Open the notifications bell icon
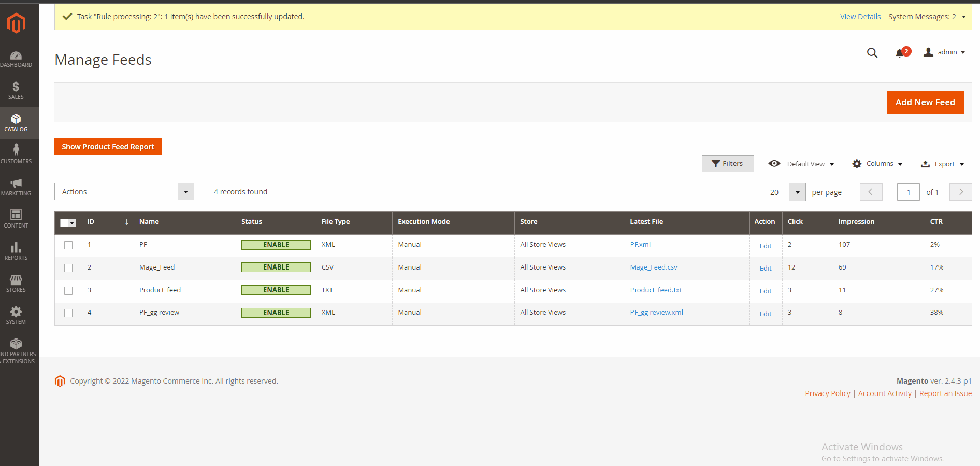 point(900,53)
